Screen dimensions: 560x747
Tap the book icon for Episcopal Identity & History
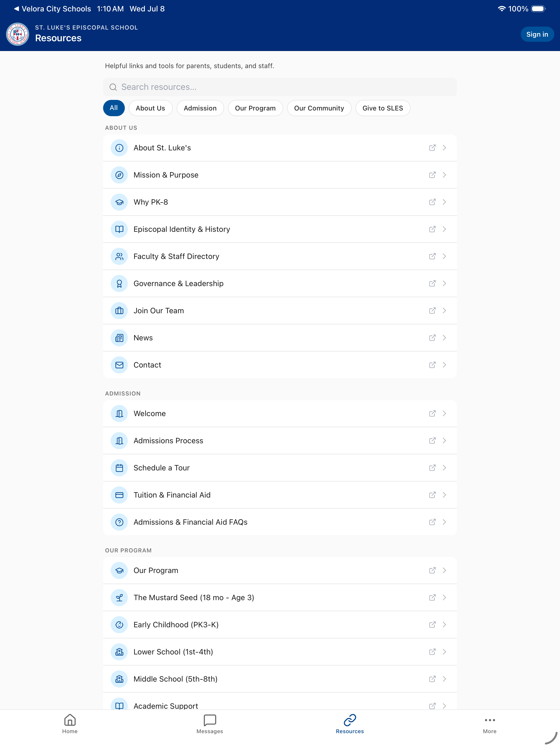119,229
